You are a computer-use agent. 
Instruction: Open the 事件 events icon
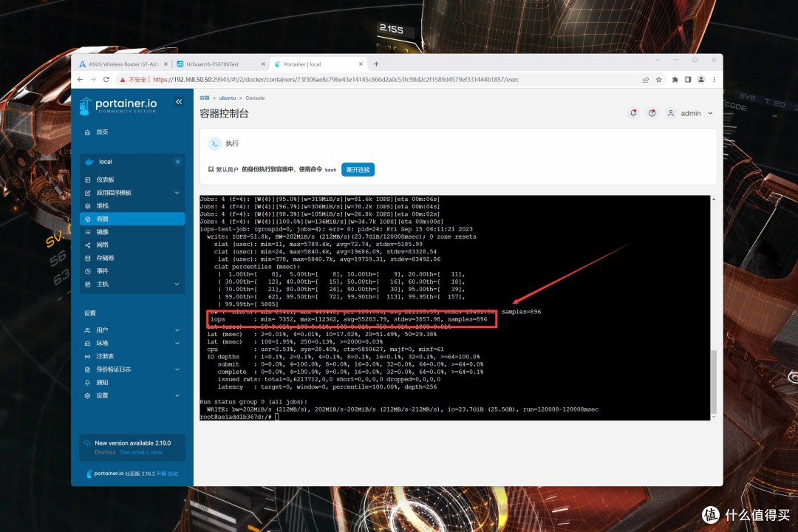[87, 271]
